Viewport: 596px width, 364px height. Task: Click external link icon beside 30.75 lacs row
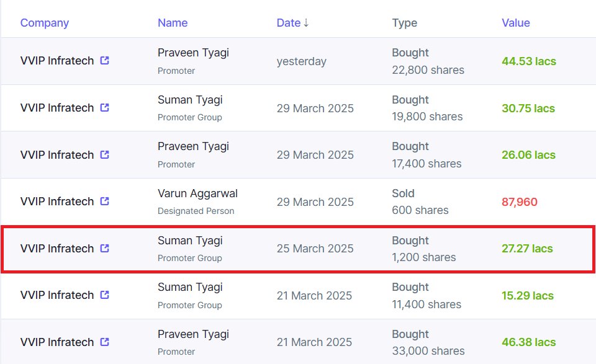[104, 107]
